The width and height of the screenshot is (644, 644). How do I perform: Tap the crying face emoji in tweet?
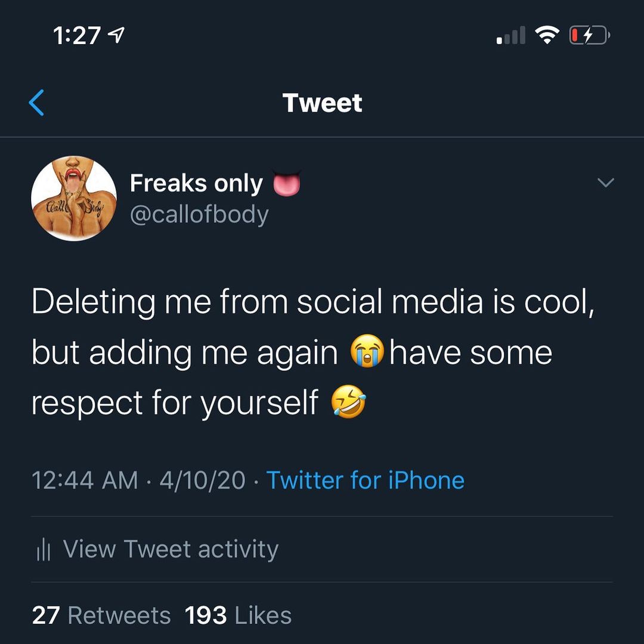click(x=367, y=352)
